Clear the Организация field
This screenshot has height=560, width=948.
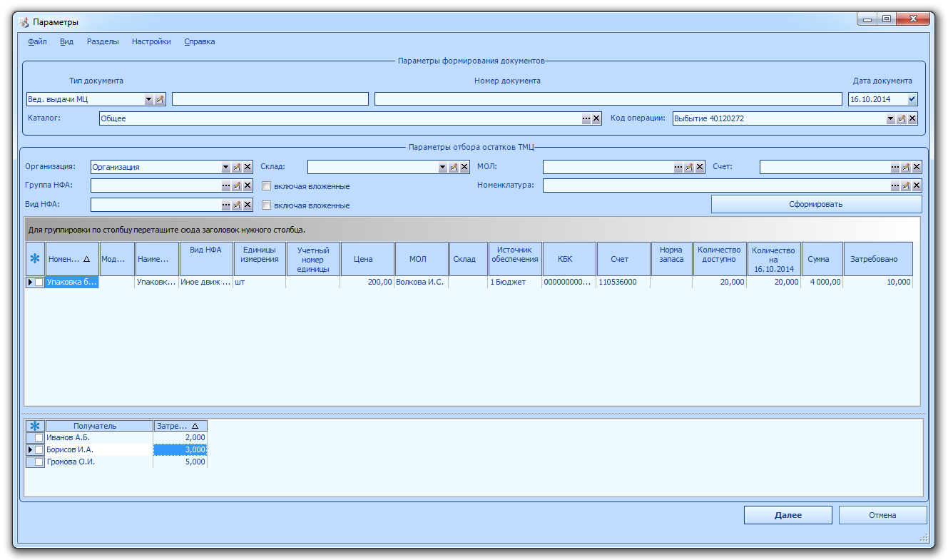(x=248, y=167)
